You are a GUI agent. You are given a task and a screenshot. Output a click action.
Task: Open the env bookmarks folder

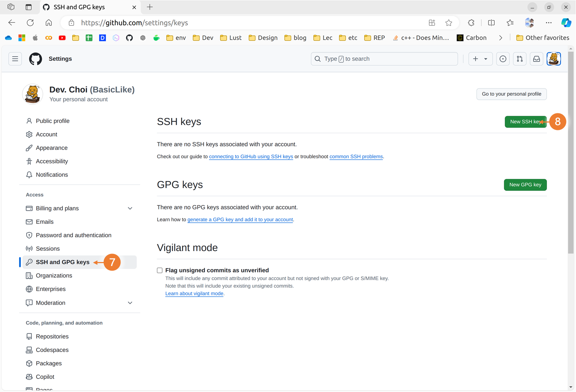click(176, 38)
